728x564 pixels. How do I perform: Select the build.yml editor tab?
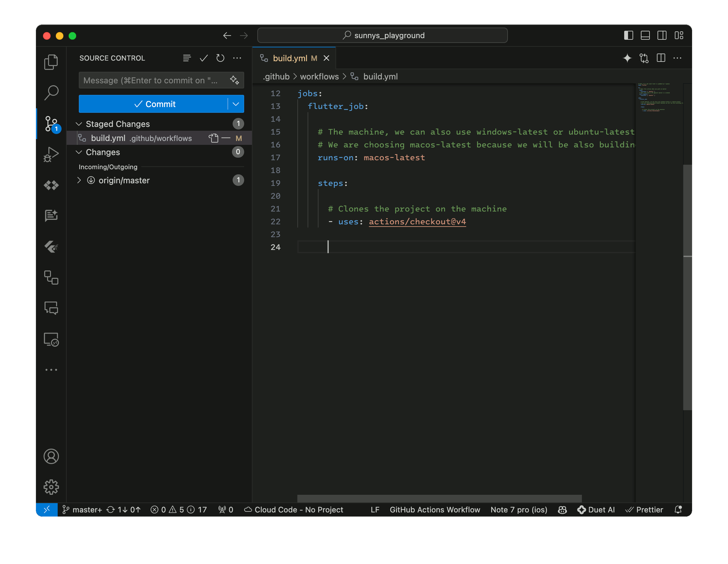[294, 58]
